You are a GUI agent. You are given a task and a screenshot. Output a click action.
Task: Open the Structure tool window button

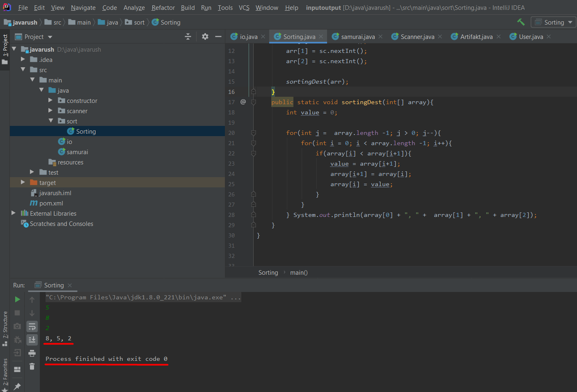pos(5,328)
